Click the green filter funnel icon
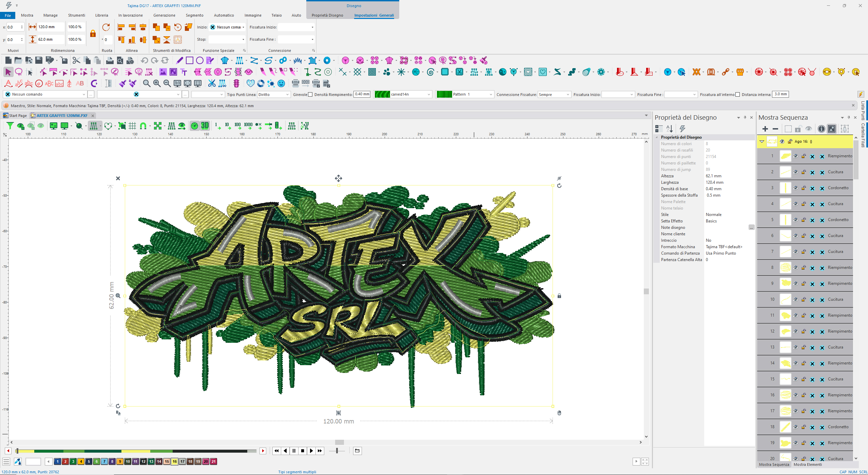The height and width of the screenshot is (475, 868). tap(10, 126)
